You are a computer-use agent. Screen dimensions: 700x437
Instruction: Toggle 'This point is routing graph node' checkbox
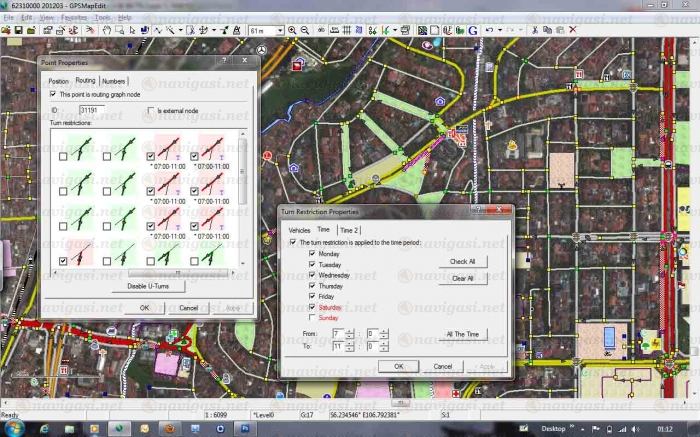coord(53,94)
